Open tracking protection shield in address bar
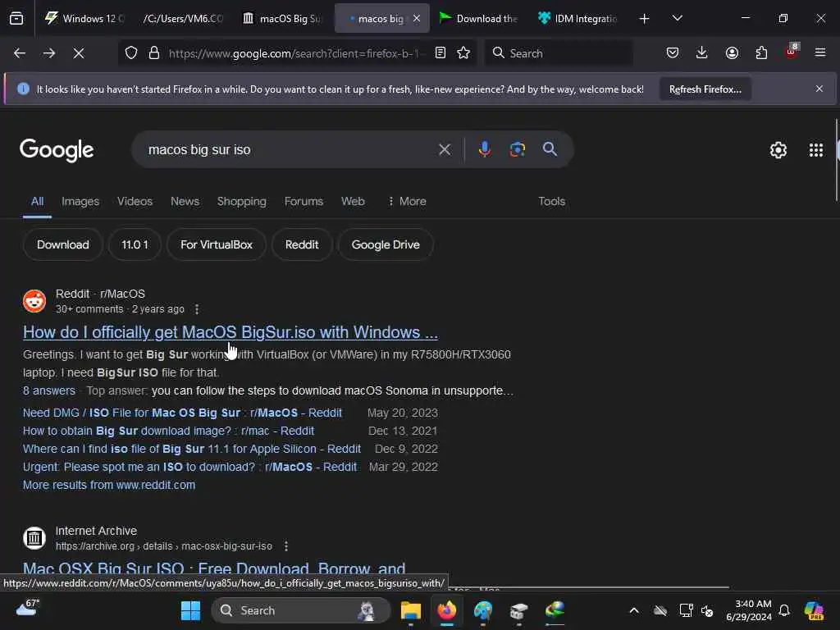This screenshot has width=840, height=630. (x=131, y=53)
